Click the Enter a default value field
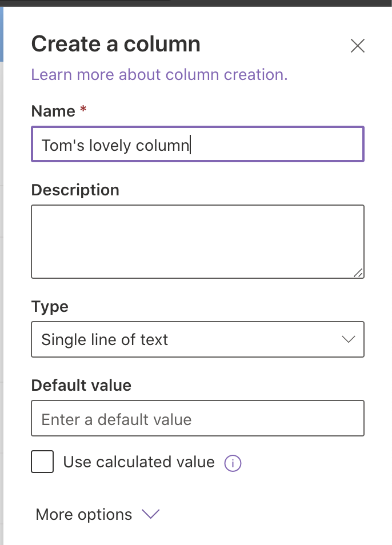Image resolution: width=392 pixels, height=545 pixels. [198, 418]
